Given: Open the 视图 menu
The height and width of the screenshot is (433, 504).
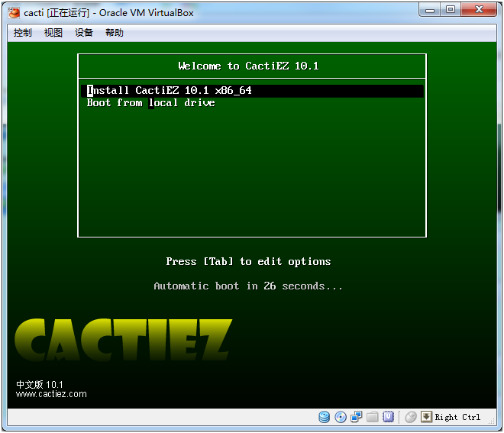Looking at the screenshot, I should 53,33.
